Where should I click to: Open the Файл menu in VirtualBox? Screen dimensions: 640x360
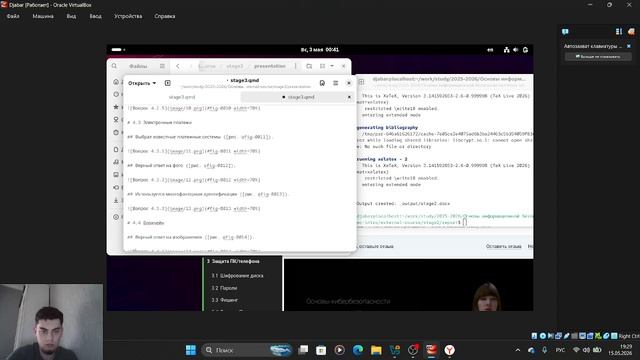(x=13, y=16)
